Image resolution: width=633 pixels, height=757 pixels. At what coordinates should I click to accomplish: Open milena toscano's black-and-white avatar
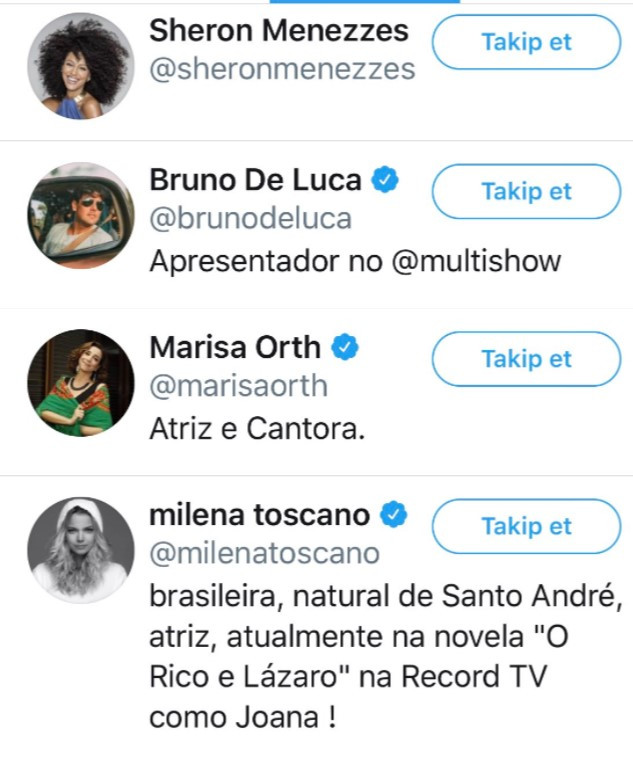[x=80, y=550]
